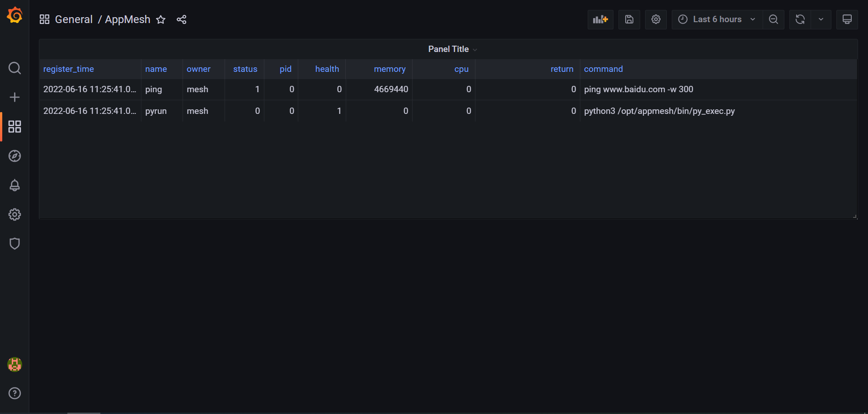Star the AppMesh dashboard
The width and height of the screenshot is (868, 414).
click(x=161, y=19)
